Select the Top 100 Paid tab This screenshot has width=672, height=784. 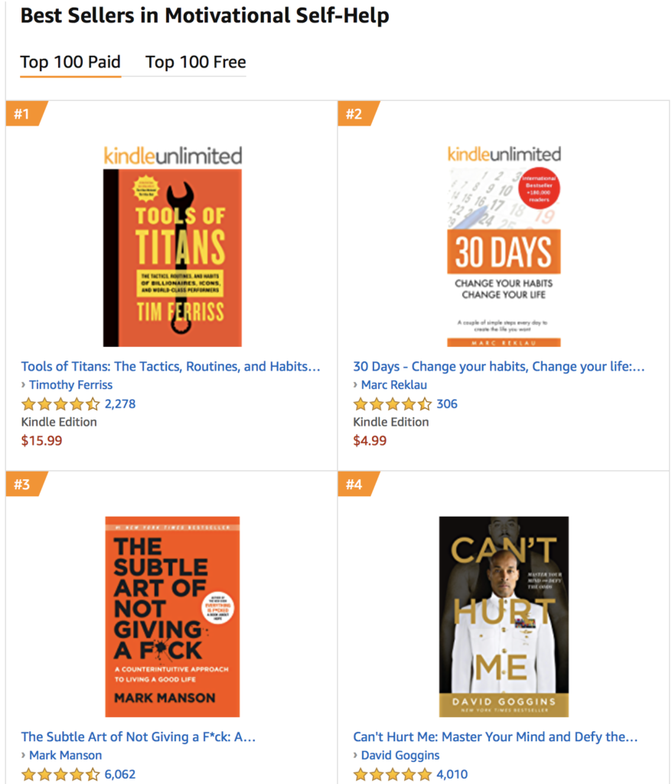70,62
